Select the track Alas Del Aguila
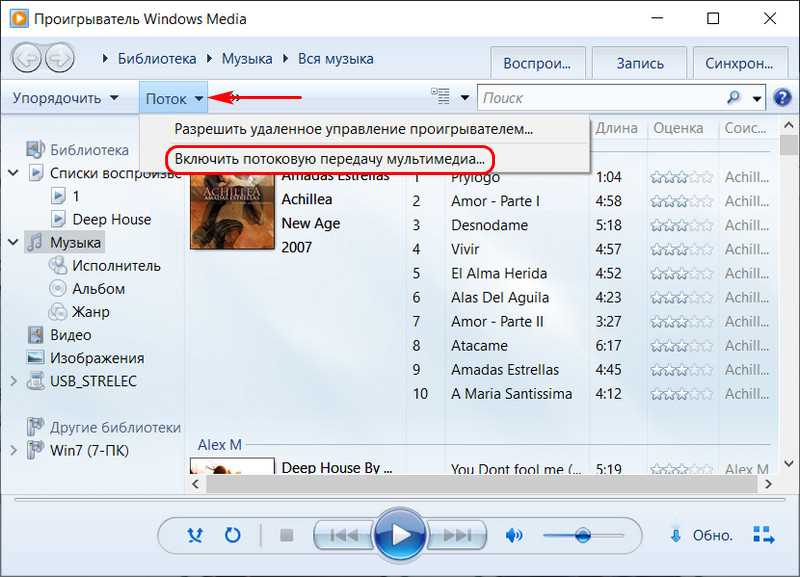800x577 pixels. 500,297
